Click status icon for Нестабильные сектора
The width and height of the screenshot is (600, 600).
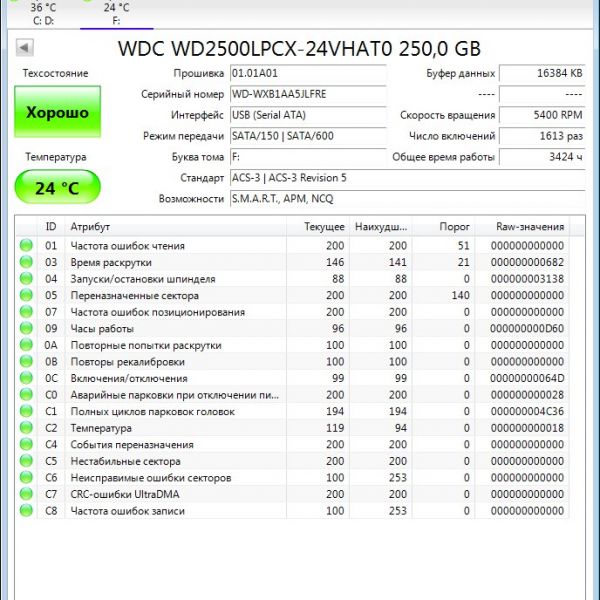[x=26, y=461]
